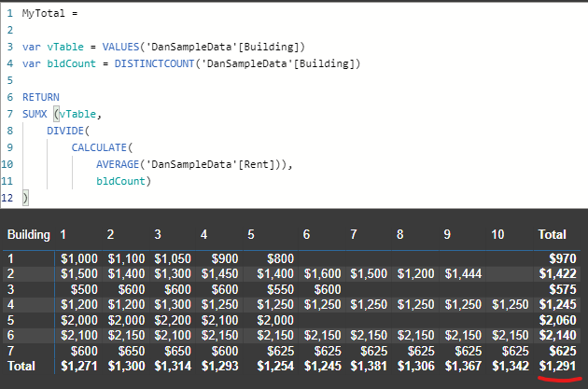588x389 pixels.
Task: Select the $575 total for Building 3
Action: (563, 289)
